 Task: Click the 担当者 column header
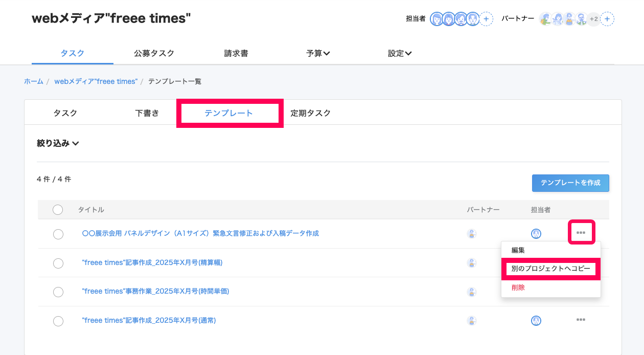(x=541, y=210)
